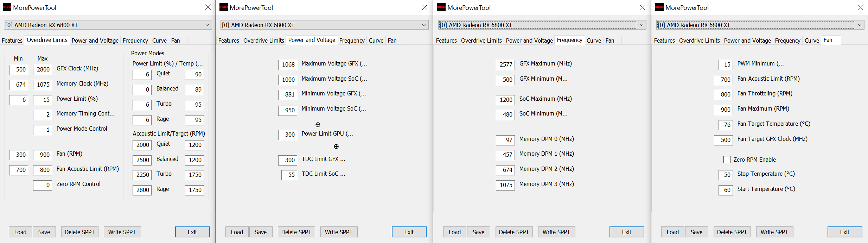868x243 pixels.
Task: Click Memory DPM 3 field 1075
Action: point(505,185)
